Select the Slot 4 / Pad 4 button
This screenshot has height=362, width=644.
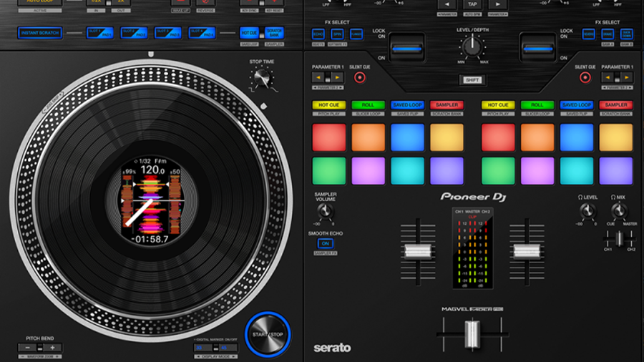point(202,33)
